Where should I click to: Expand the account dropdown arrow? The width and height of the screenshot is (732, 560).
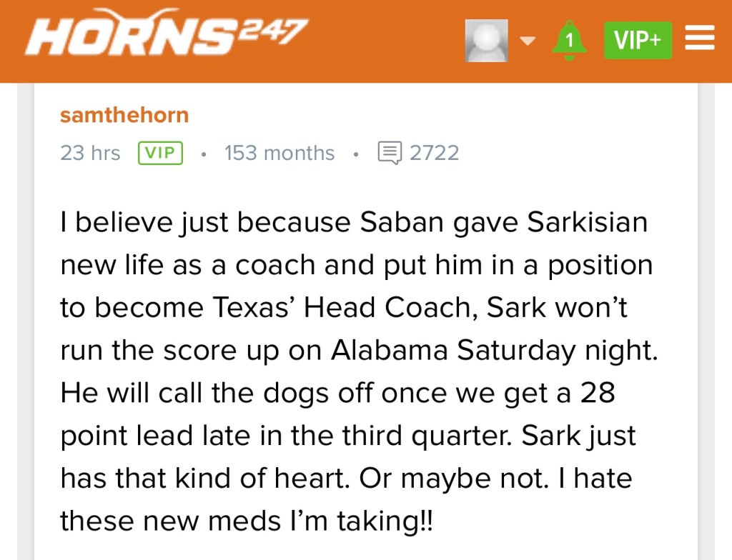click(x=528, y=41)
